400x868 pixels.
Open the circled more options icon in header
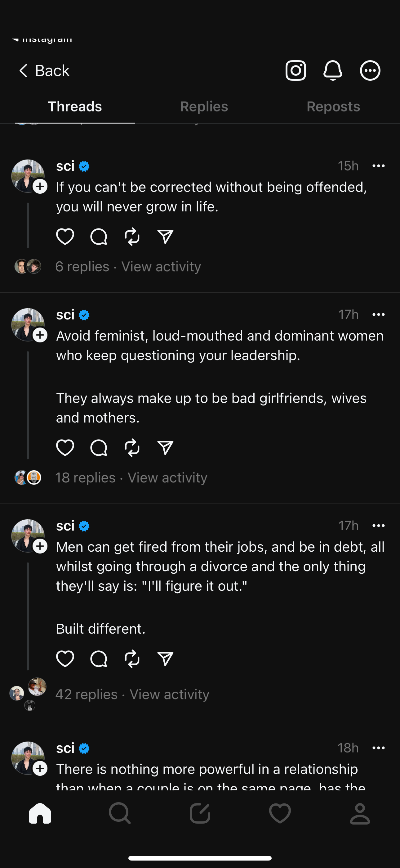(x=370, y=70)
